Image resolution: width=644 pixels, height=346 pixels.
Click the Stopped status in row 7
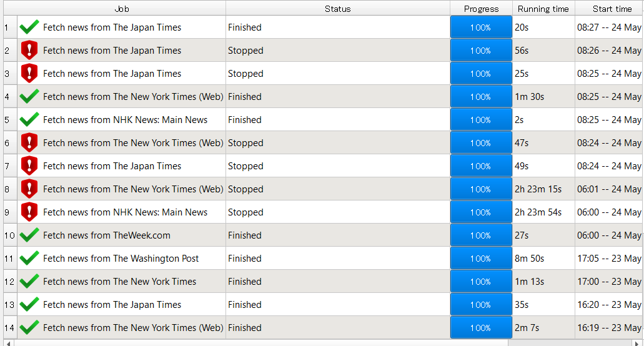pos(245,166)
